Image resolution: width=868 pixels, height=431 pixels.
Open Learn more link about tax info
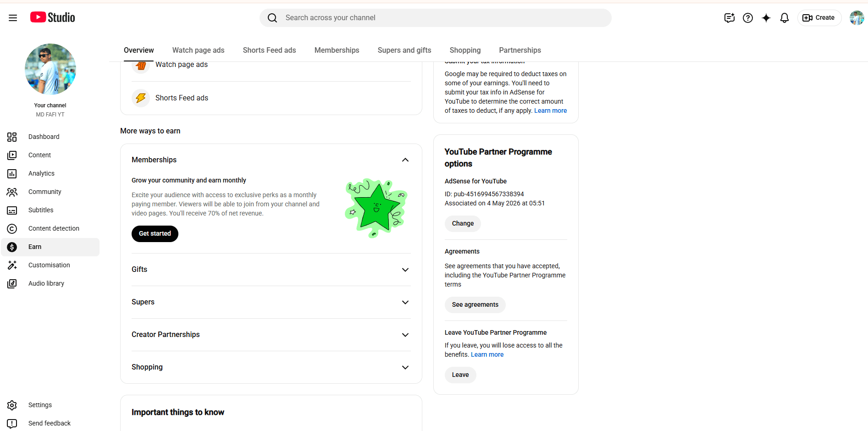pos(550,111)
